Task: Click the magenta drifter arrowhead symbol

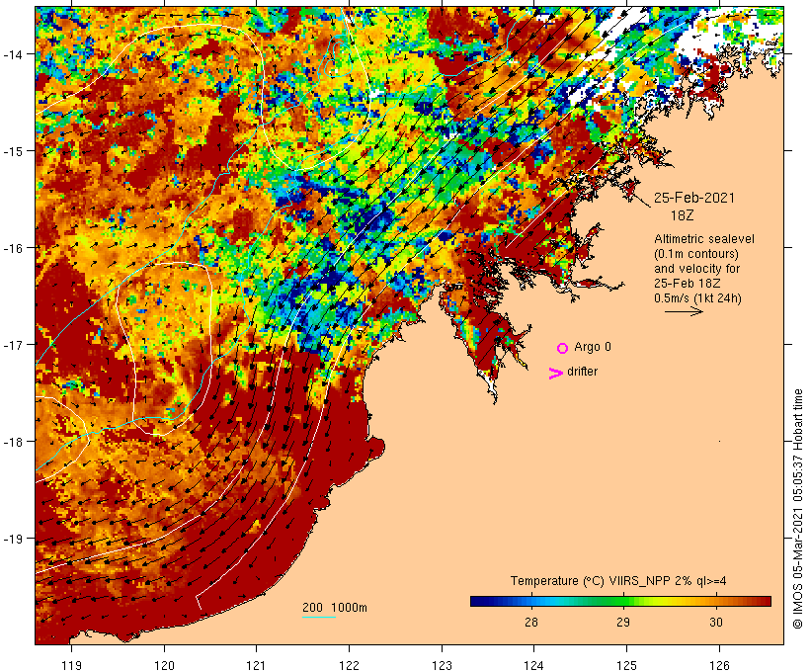Action: pyautogui.click(x=556, y=374)
